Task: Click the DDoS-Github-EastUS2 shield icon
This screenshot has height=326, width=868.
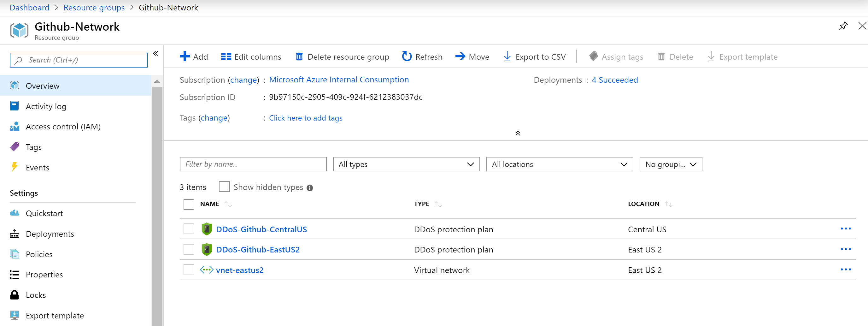Action: click(x=206, y=250)
